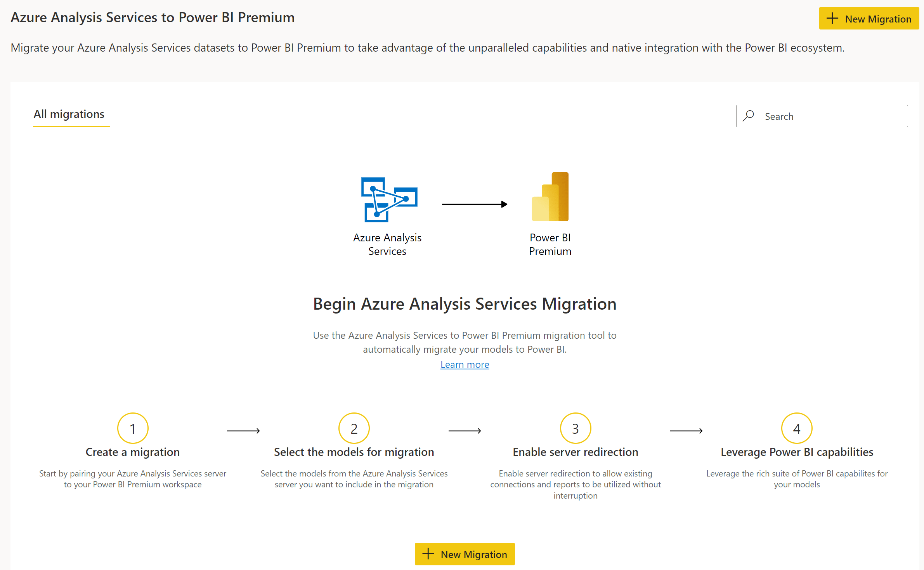Click the arrow between steps 3 and 4
The width and height of the screenshot is (924, 570).
pos(686,431)
